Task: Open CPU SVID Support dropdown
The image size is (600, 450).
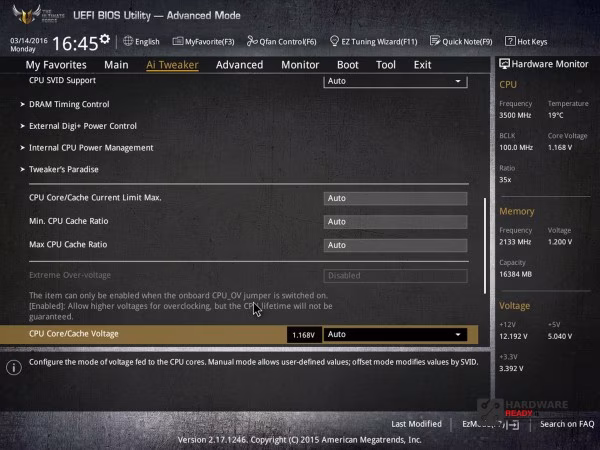Action: coord(395,81)
